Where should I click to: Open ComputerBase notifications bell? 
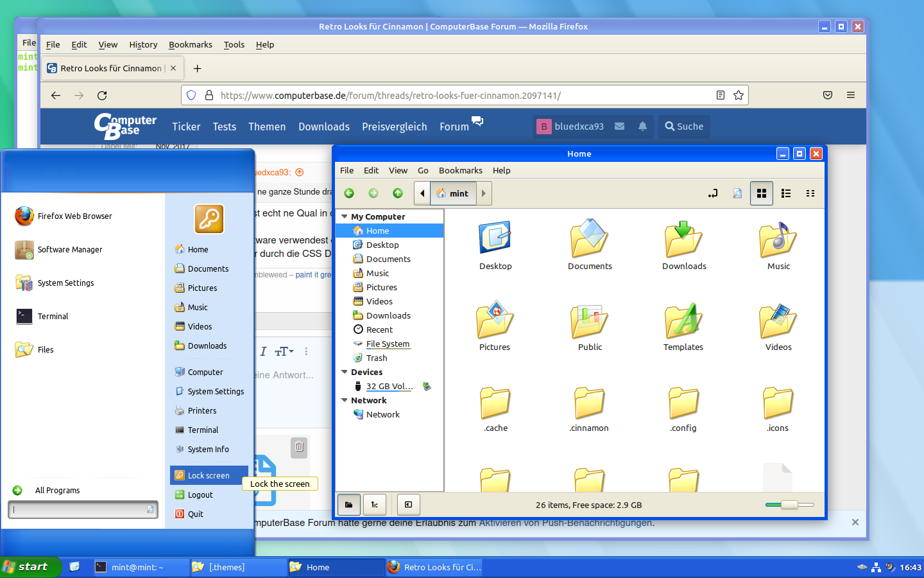pos(642,127)
